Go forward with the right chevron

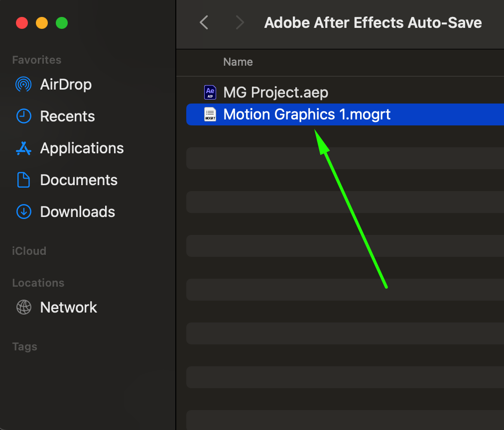240,22
